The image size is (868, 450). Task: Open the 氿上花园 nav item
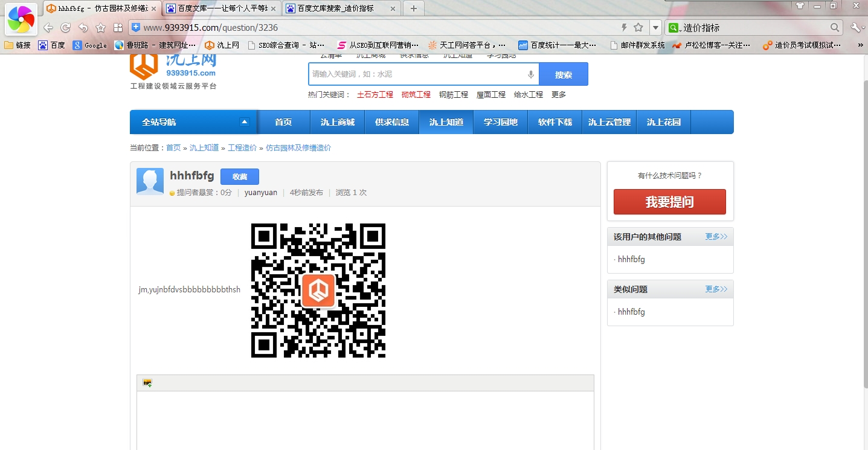tap(664, 122)
